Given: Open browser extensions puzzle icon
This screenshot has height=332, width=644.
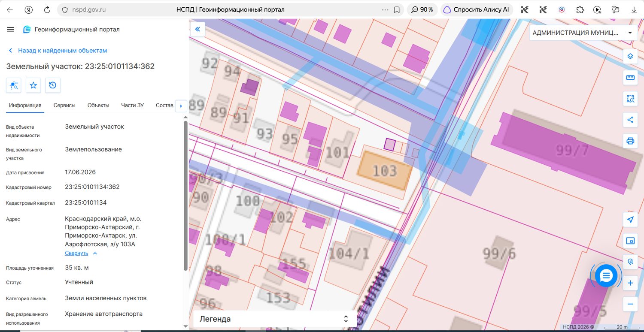Looking at the screenshot, I should (580, 9).
